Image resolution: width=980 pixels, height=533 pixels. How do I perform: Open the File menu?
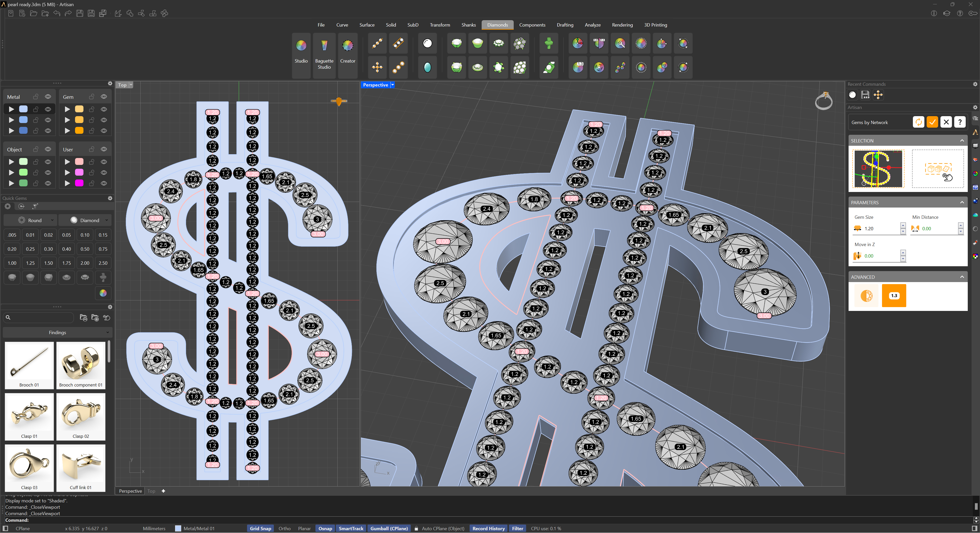(x=321, y=25)
